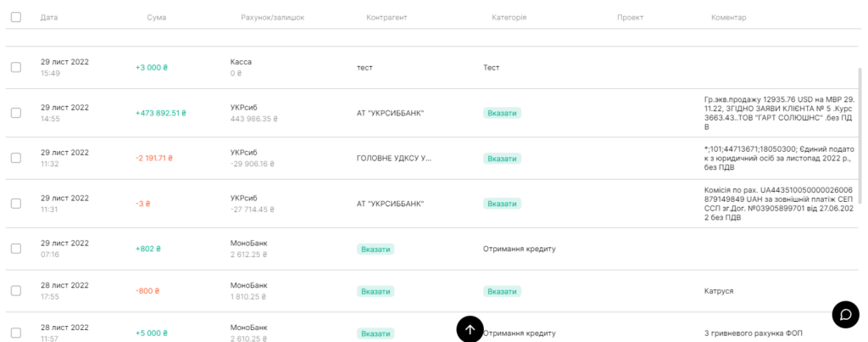Sort by the Дата column header

[48, 18]
